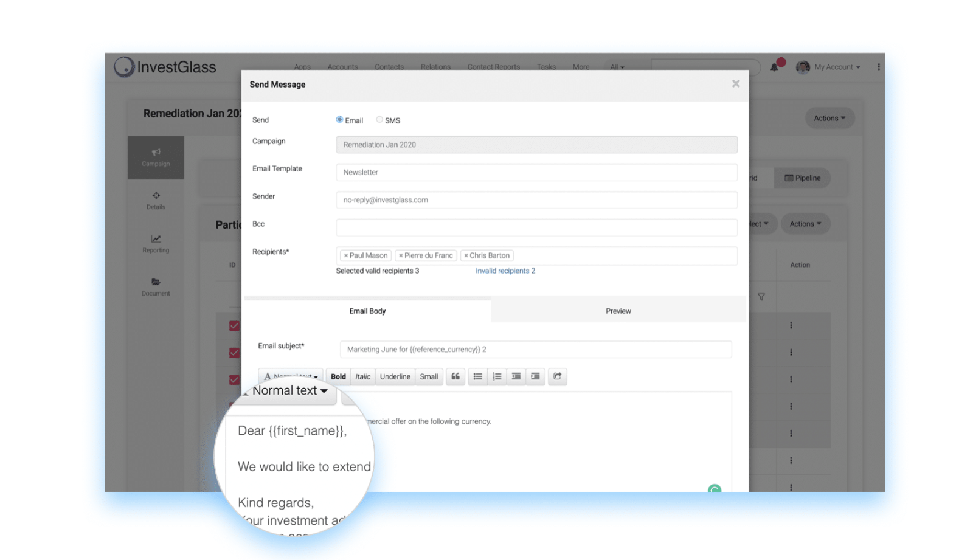Open the All dropdown in navigation
This screenshot has width=973, height=560.
[617, 67]
